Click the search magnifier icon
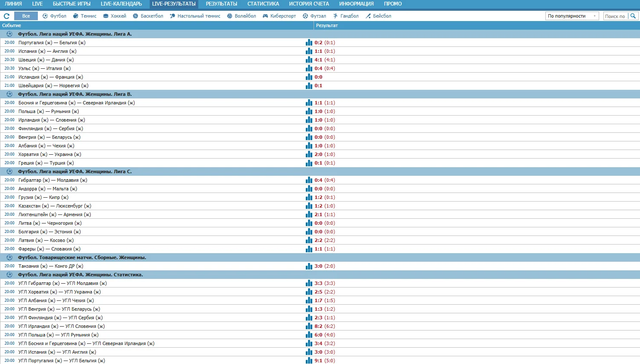Viewport: 640px width, 364px height. point(633,16)
